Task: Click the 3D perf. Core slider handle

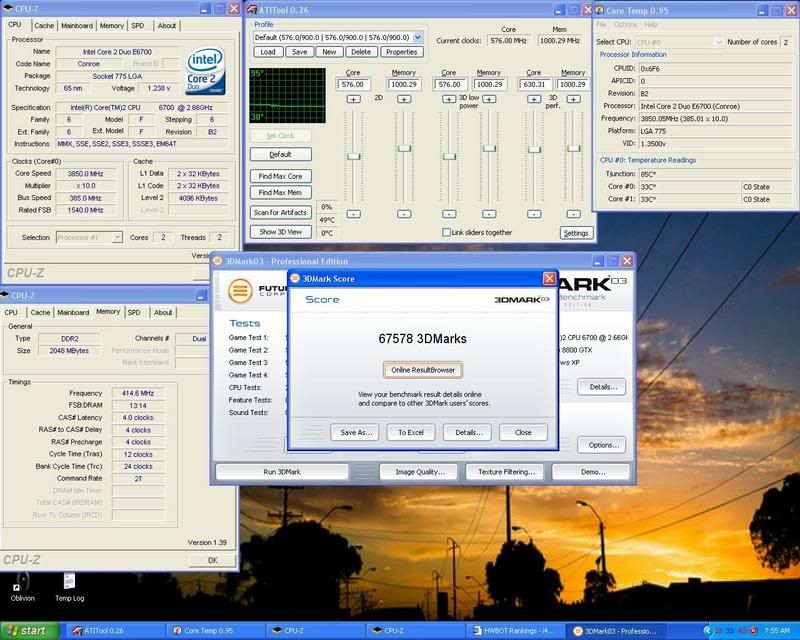Action: point(534,150)
